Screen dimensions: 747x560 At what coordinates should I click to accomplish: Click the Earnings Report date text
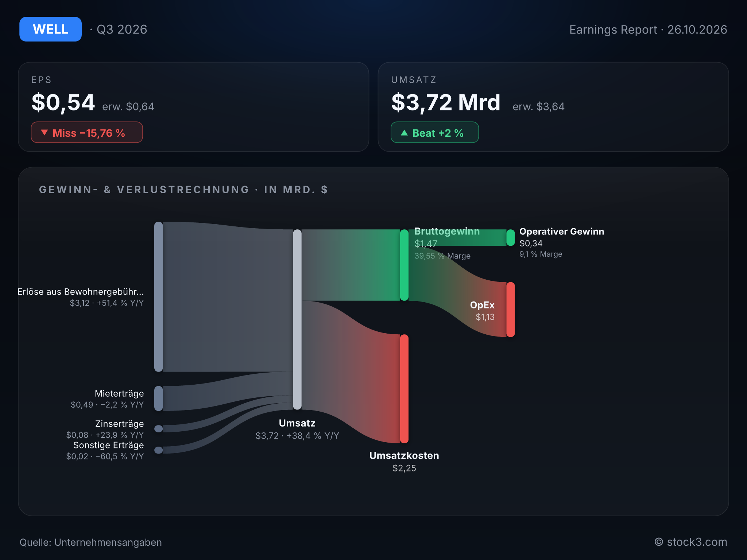tap(648, 30)
